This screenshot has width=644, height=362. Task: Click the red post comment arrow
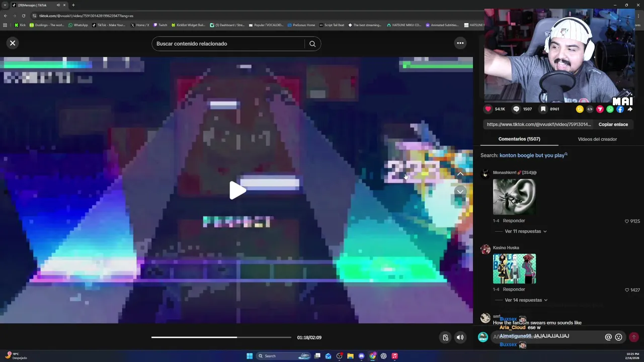tap(634, 337)
